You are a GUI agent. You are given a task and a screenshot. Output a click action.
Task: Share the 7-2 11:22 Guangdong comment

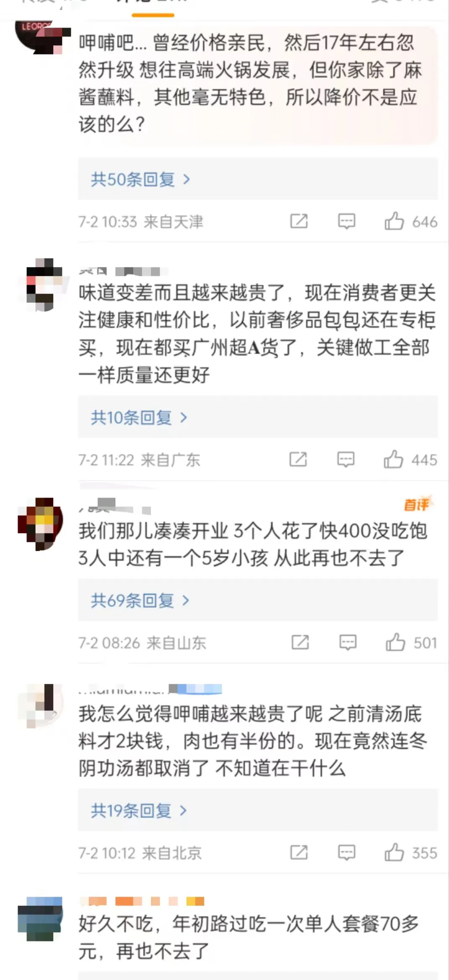298,459
